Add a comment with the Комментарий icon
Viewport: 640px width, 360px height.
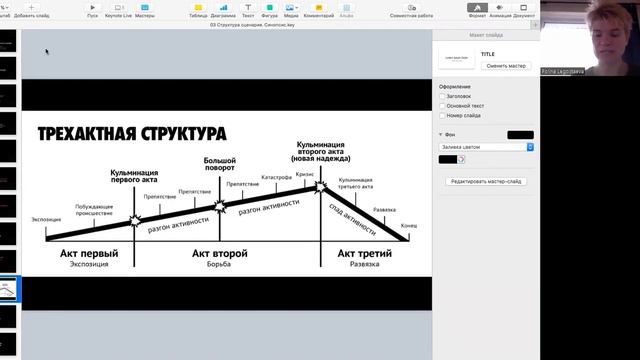coord(319,7)
